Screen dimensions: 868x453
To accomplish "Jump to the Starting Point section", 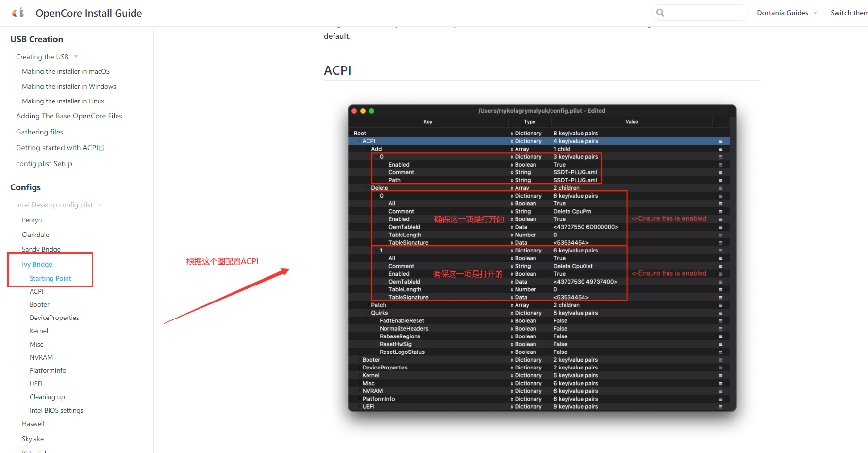I will pyautogui.click(x=50, y=278).
